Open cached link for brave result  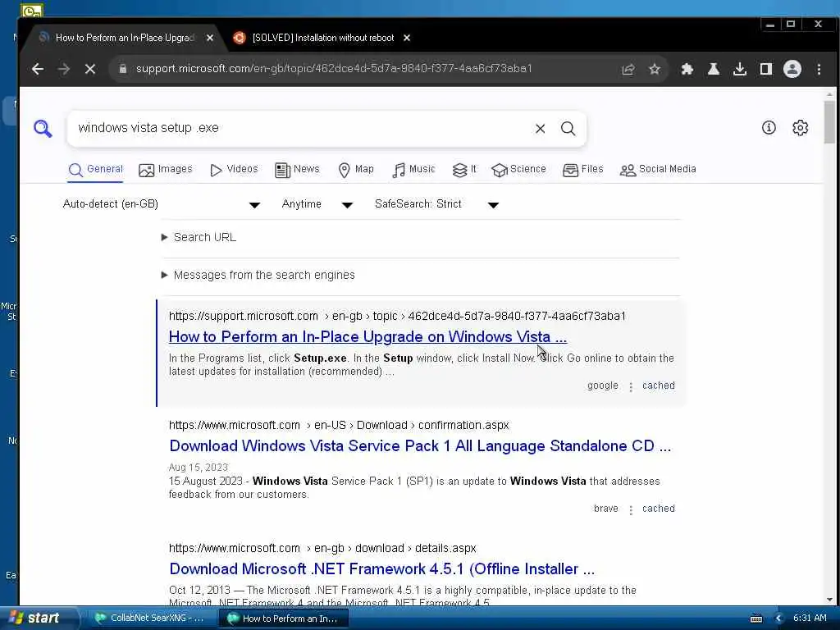click(x=659, y=509)
